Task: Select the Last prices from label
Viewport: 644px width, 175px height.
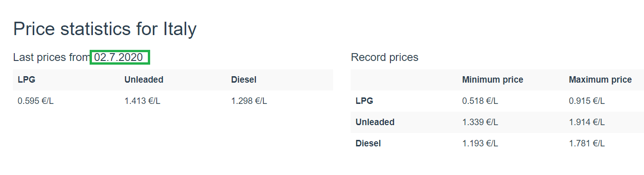Action: (52, 57)
